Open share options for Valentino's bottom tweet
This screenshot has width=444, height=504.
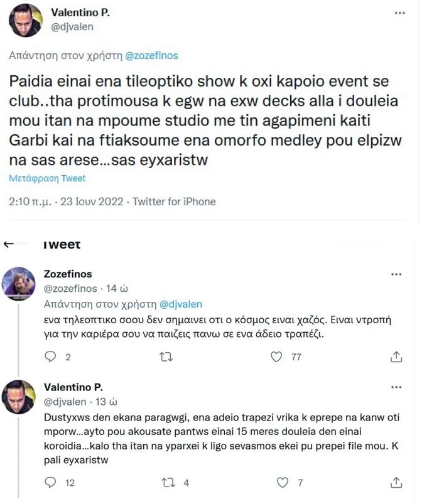[x=396, y=482]
